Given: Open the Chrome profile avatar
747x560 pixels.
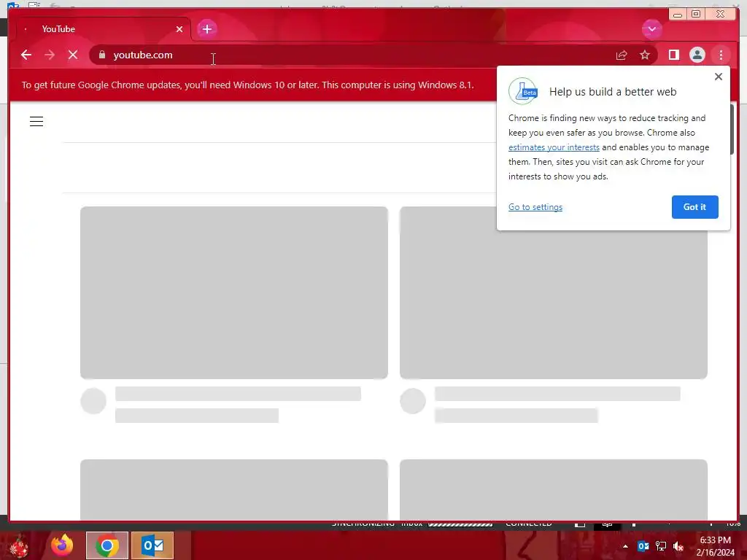Looking at the screenshot, I should (x=697, y=55).
